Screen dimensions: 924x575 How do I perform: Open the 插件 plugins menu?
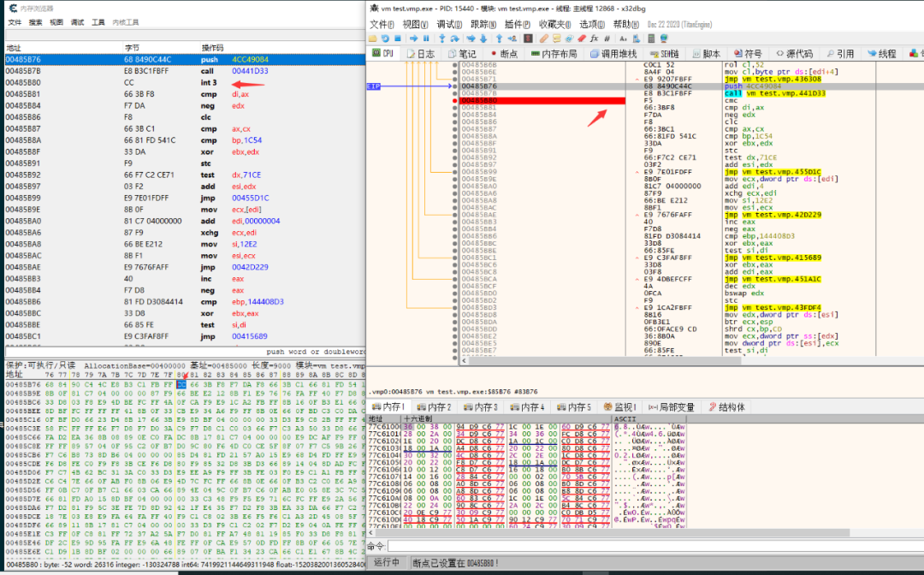click(x=518, y=24)
